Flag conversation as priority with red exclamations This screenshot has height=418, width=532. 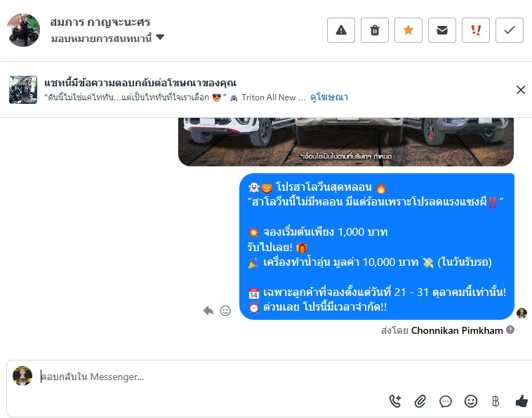tap(476, 30)
